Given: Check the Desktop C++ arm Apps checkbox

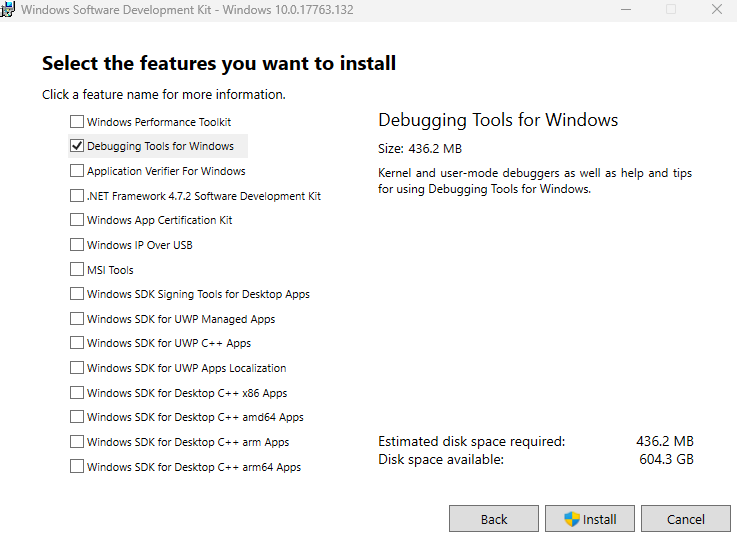Looking at the screenshot, I should pos(77,441).
